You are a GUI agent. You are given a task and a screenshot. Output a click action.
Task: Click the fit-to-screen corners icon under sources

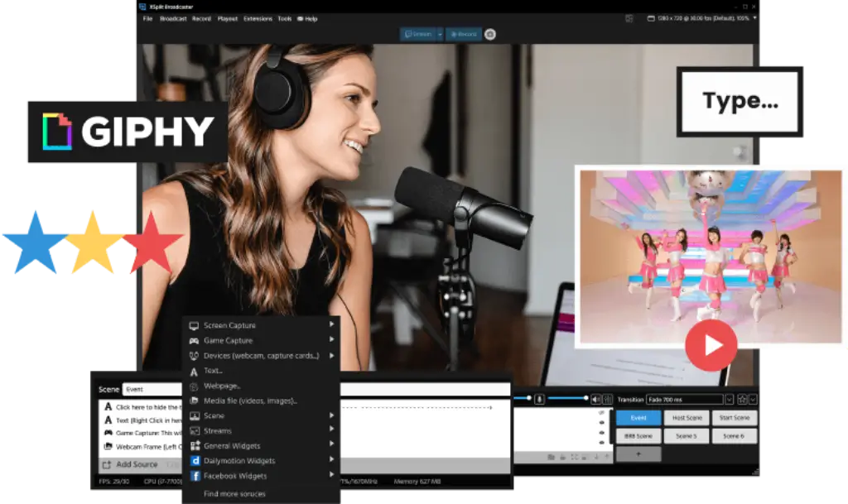coord(575,457)
